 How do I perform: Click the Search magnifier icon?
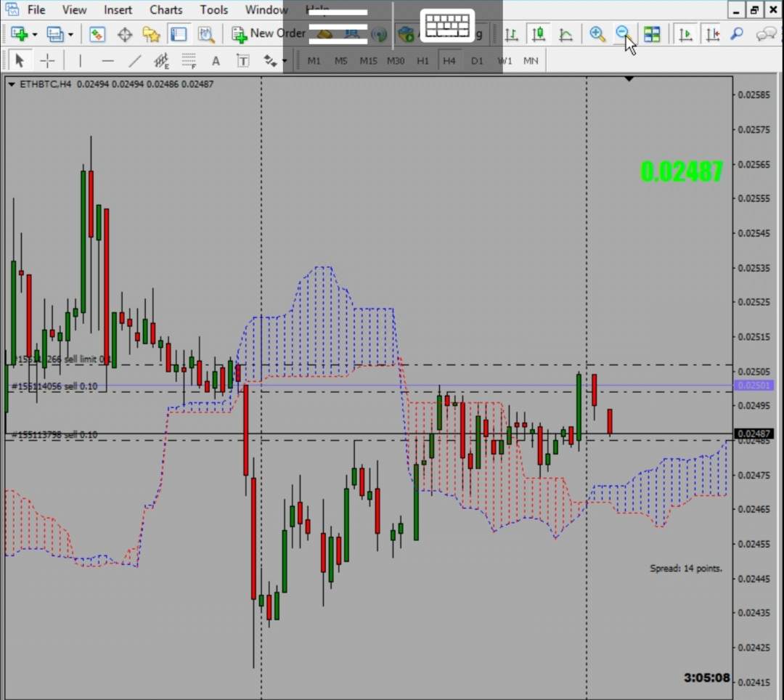coord(737,34)
